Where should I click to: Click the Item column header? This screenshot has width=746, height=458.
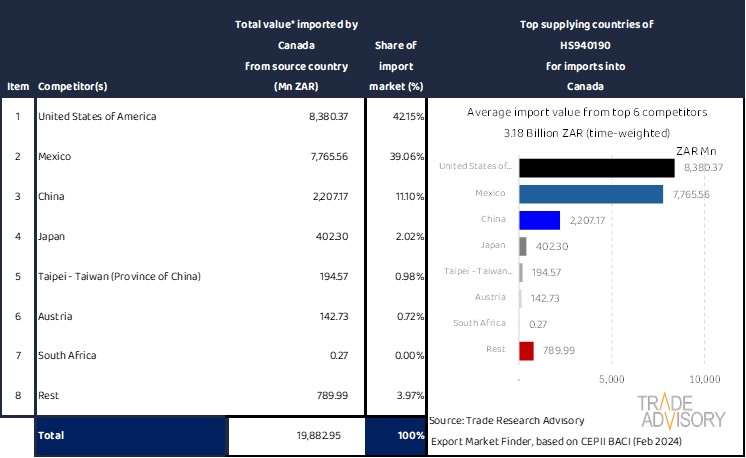(x=17, y=86)
